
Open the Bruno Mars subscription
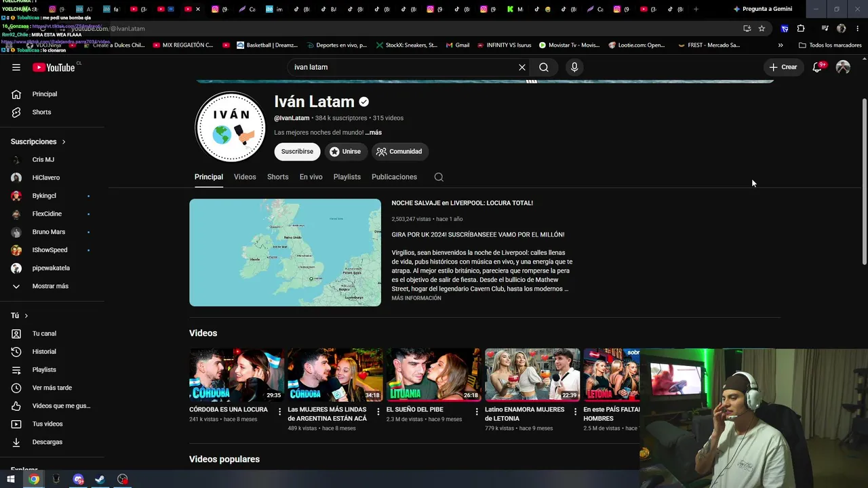(x=50, y=232)
